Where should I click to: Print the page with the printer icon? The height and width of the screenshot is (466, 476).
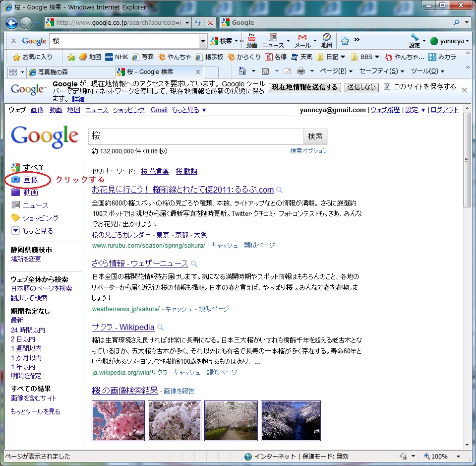point(301,71)
